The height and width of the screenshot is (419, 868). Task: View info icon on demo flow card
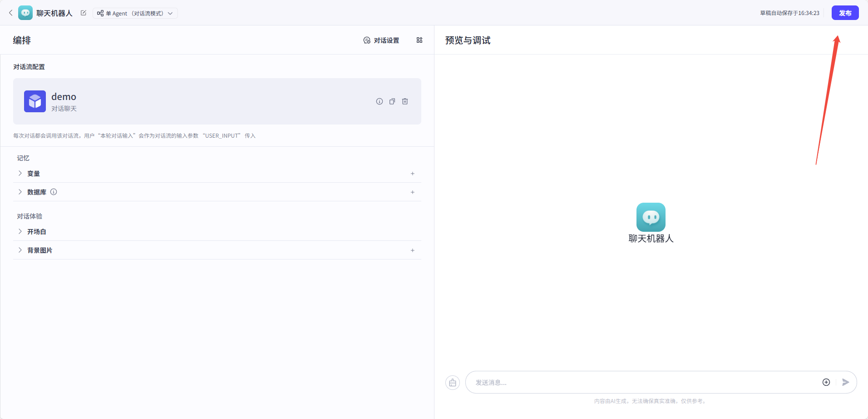380,101
